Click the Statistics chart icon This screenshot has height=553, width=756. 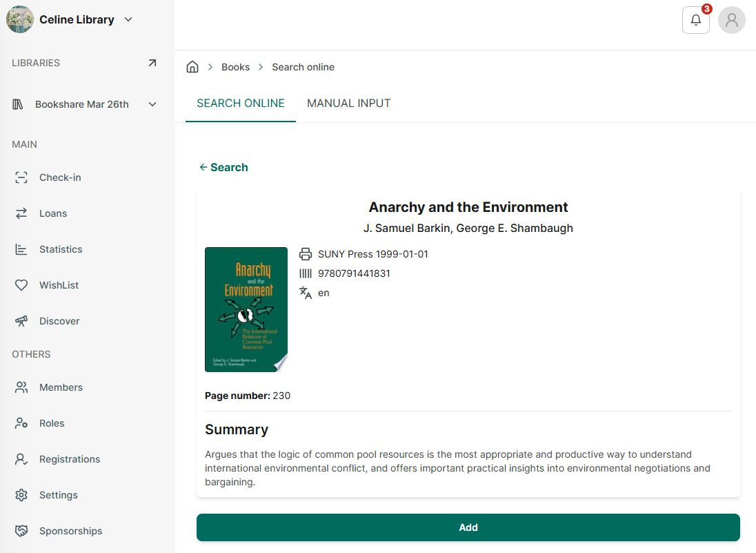21,249
